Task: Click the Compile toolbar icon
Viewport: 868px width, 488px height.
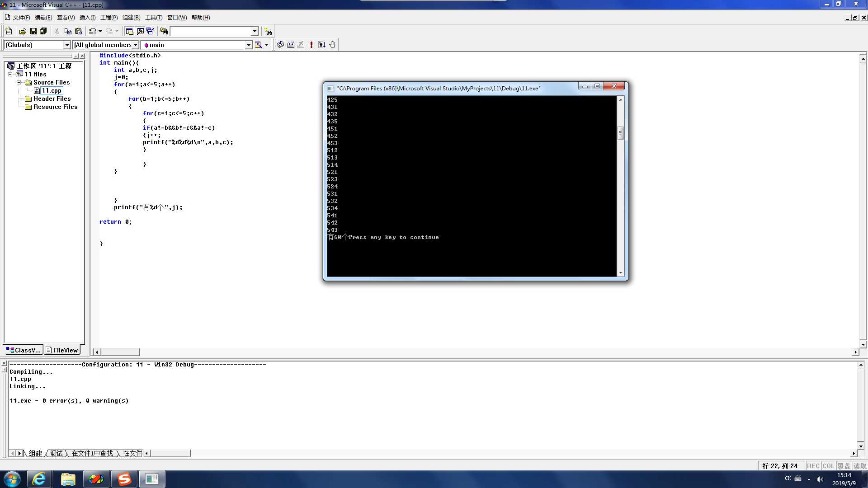Action: [x=280, y=45]
